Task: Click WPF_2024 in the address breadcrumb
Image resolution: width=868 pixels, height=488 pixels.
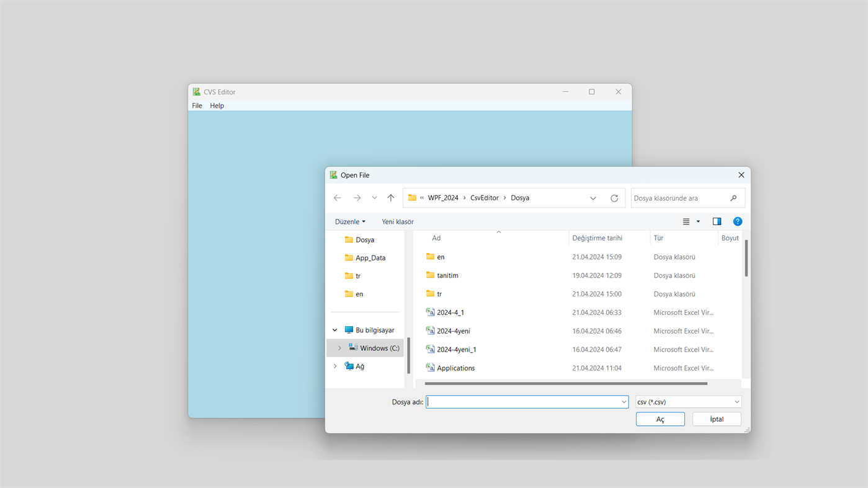Action: (443, 198)
